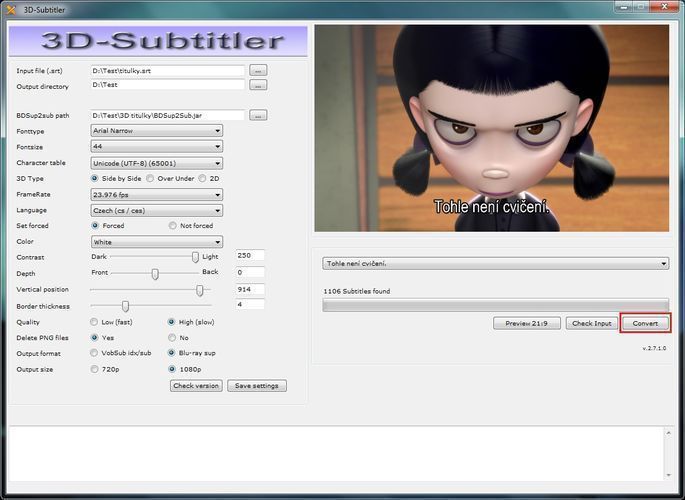Click the Convert button
The height and width of the screenshot is (500, 685).
(645, 323)
